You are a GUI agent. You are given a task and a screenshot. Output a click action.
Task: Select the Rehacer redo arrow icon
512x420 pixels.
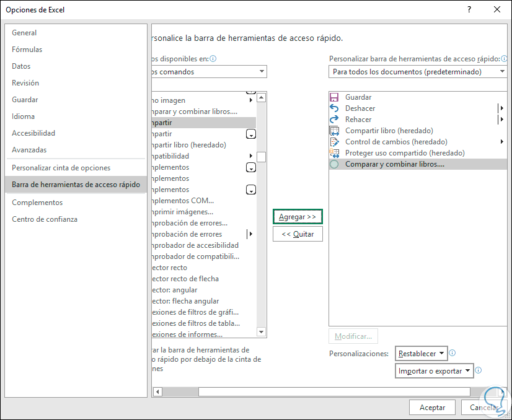click(x=334, y=120)
